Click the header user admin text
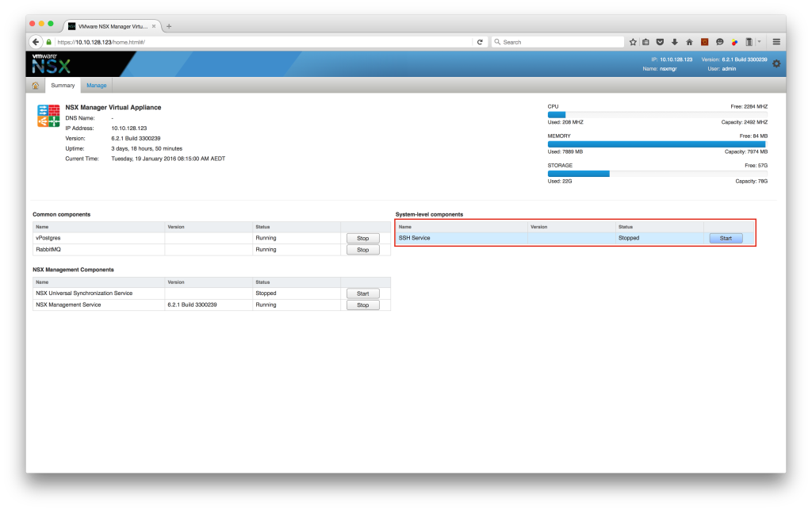 (x=722, y=69)
